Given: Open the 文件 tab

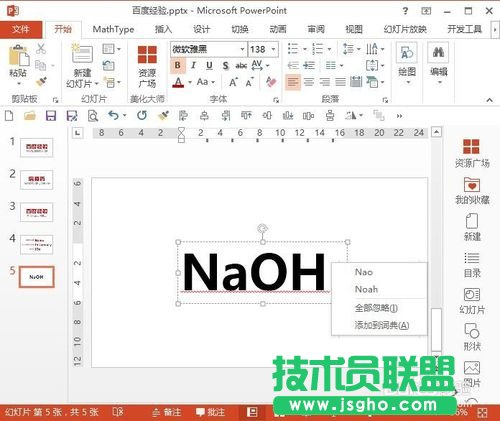Looking at the screenshot, I should click(x=21, y=29).
